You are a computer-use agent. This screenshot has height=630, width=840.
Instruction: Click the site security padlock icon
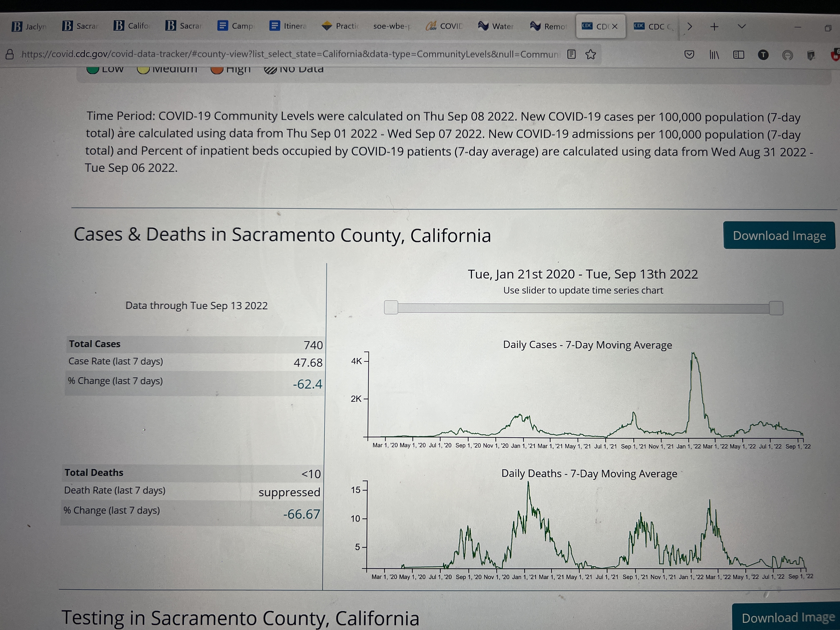click(x=10, y=55)
